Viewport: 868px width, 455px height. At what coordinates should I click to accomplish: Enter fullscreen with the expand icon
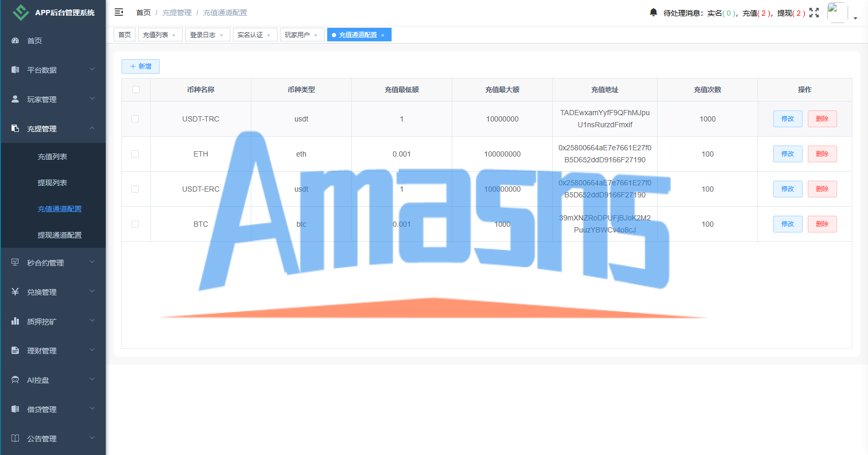pyautogui.click(x=814, y=13)
